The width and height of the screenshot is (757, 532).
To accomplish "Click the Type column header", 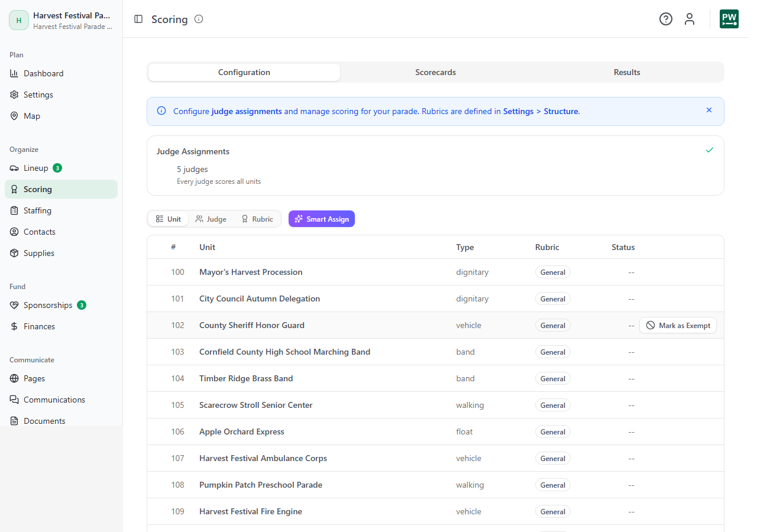I will click(465, 247).
